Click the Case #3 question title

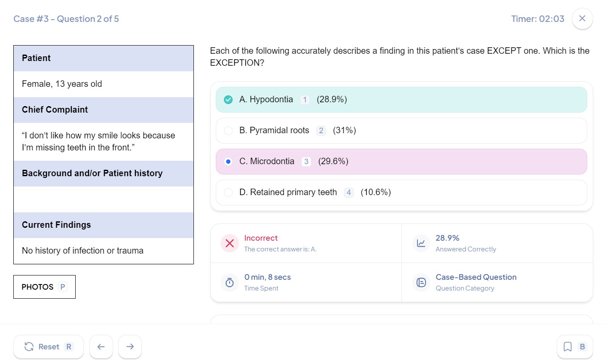[66, 19]
